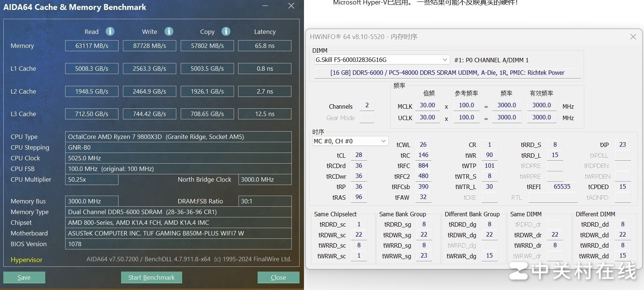Viewport: 644px width, 290px height.
Task: Click the tCL value field showing 28
Action: point(359,155)
